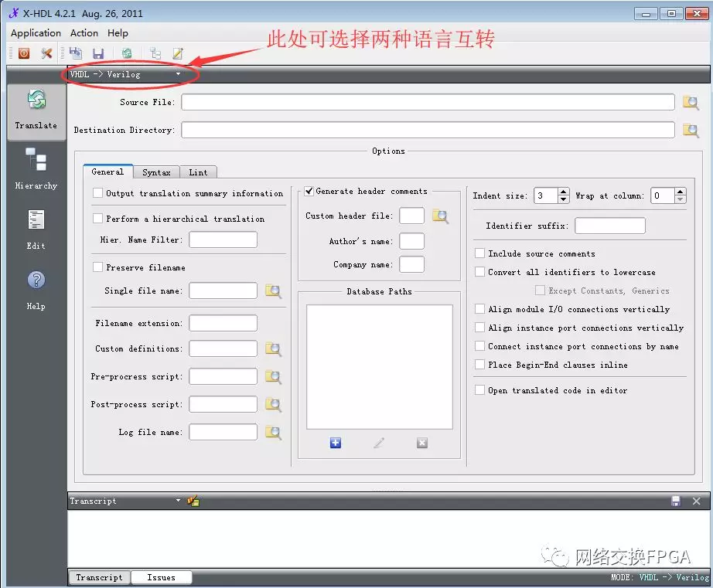Browse for Post-process script
The image size is (713, 588).
pyautogui.click(x=273, y=404)
